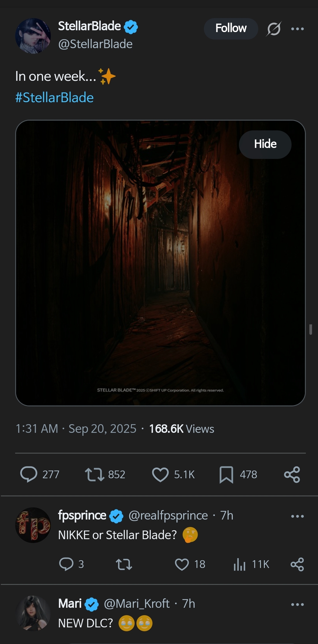318x644 pixels.
Task: Like fpsprince's comment
Action: point(182,564)
